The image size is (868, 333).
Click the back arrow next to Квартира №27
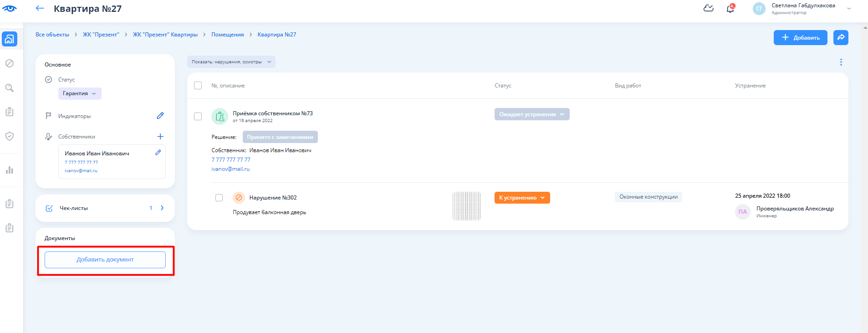click(40, 8)
